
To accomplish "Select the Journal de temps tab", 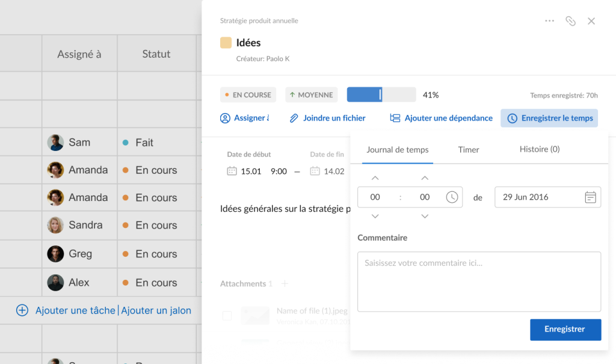I will (x=398, y=150).
